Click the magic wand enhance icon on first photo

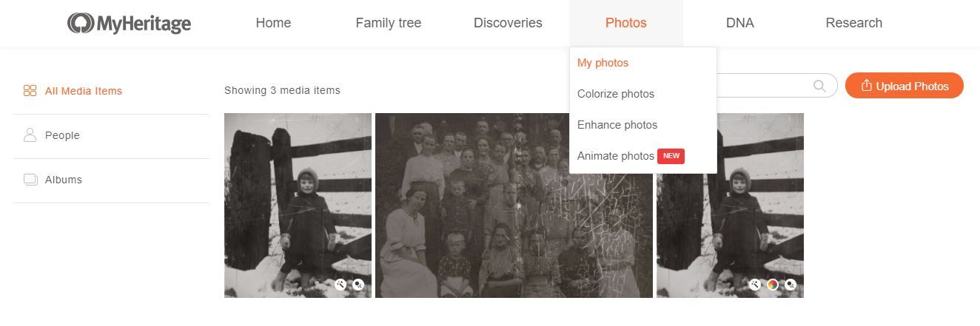(x=340, y=285)
